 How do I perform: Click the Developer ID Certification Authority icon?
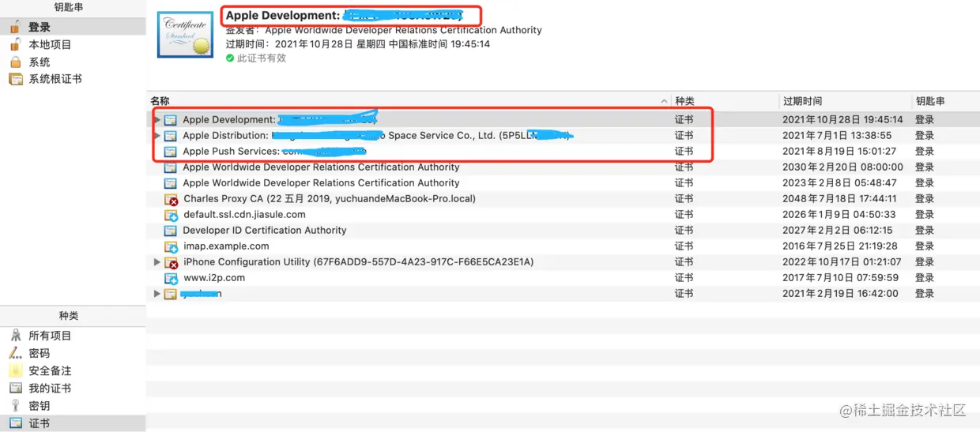pos(170,231)
